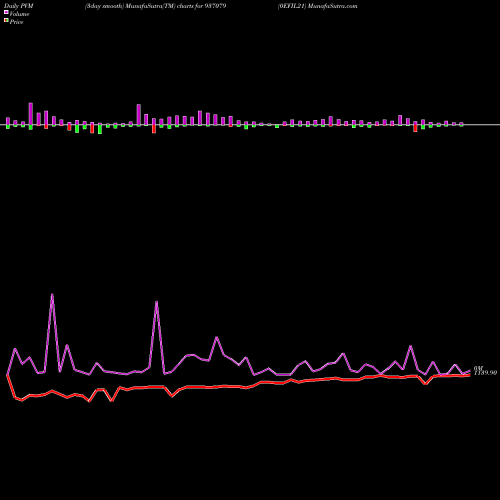Click the Price legend label
The width and height of the screenshot is (500, 500).
(x=16, y=22)
